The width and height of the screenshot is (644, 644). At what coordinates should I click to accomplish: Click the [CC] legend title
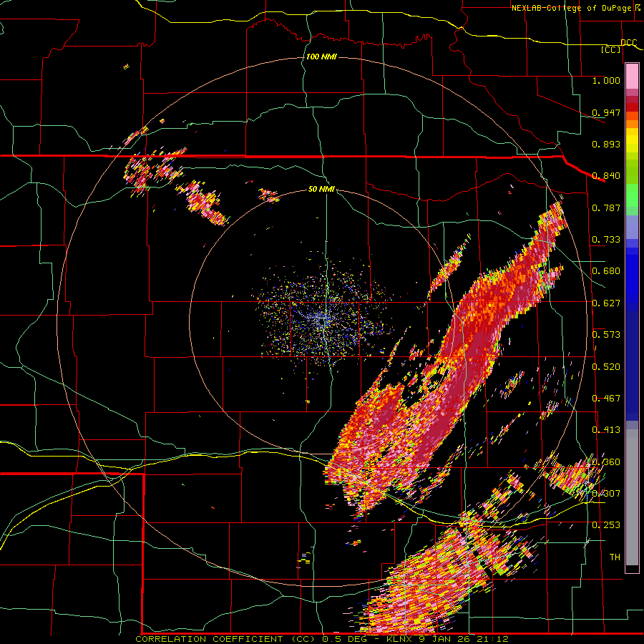point(611,49)
